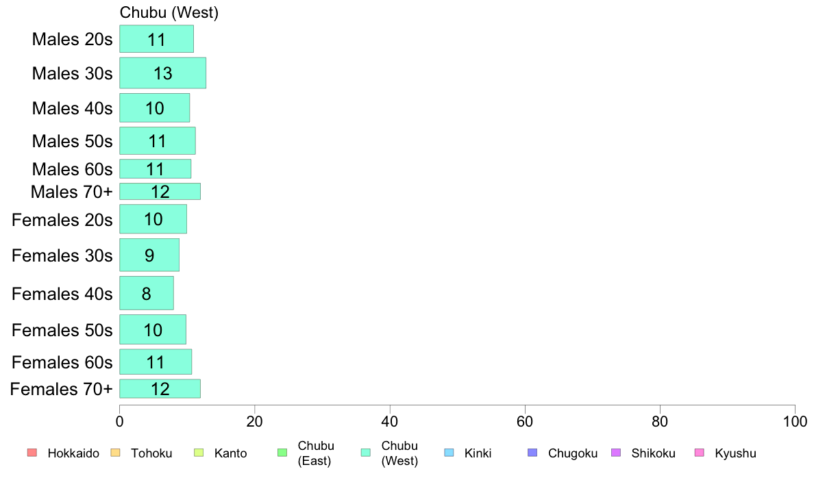This screenshot has width=814, height=504.
Task: Click the Kyushu legend label text
Action: pos(736,453)
